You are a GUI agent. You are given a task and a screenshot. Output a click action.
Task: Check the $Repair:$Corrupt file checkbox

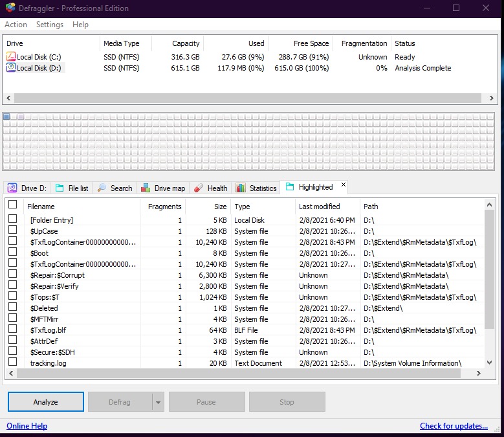[x=12, y=273]
